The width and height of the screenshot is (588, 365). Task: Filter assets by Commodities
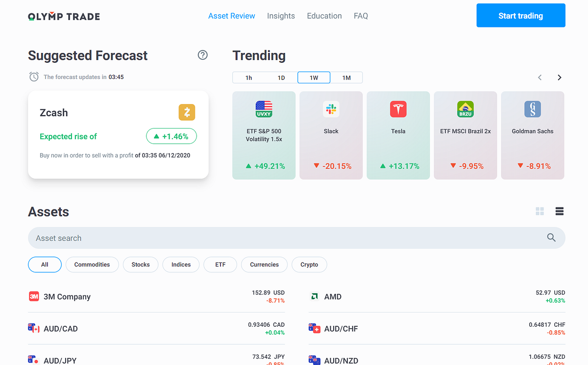pos(92,264)
